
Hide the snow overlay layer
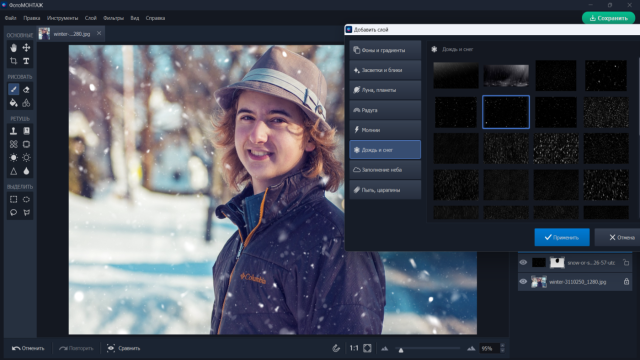(523, 262)
